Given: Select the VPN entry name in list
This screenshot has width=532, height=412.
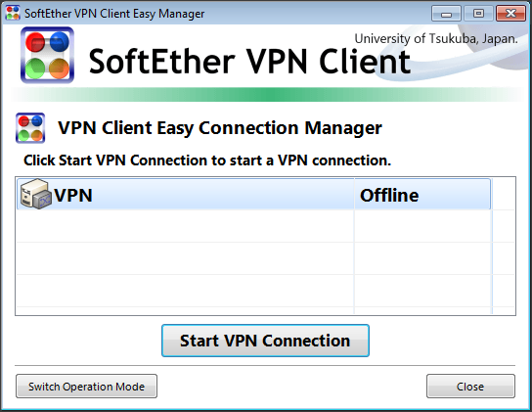Looking at the screenshot, I should point(73,196).
